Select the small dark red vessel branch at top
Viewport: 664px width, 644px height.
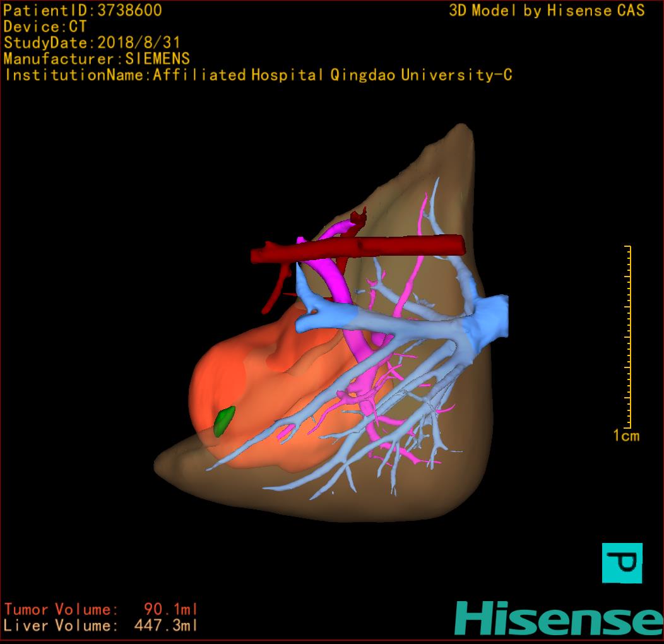tap(359, 218)
